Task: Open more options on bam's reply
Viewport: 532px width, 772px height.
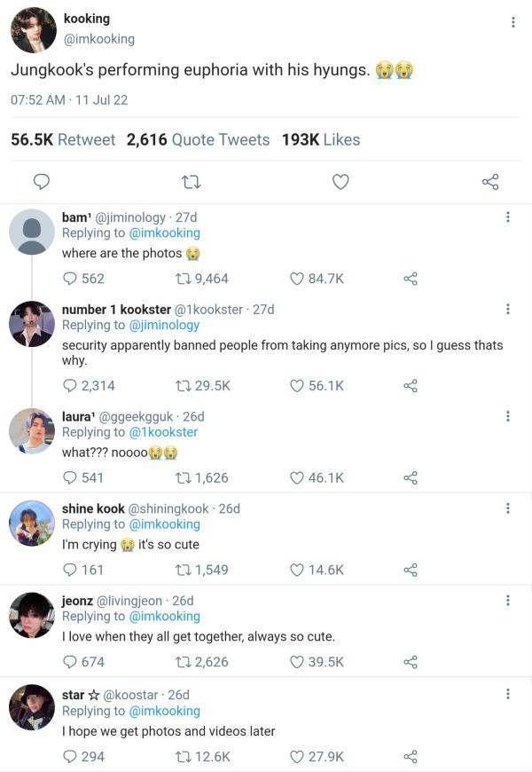Action: [507, 217]
